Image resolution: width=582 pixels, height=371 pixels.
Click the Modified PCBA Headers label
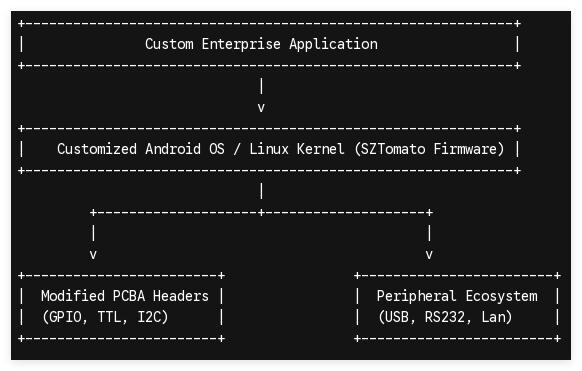click(x=125, y=296)
